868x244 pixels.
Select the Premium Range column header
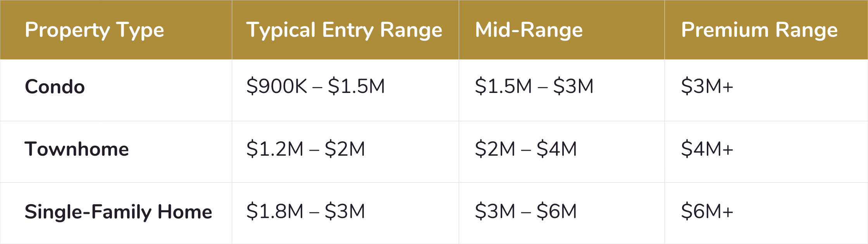(759, 31)
